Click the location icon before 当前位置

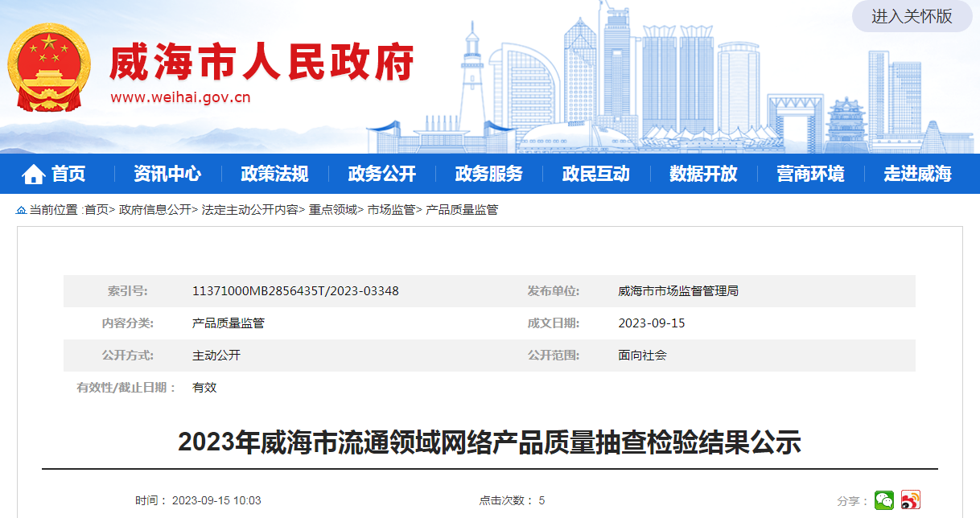22,210
